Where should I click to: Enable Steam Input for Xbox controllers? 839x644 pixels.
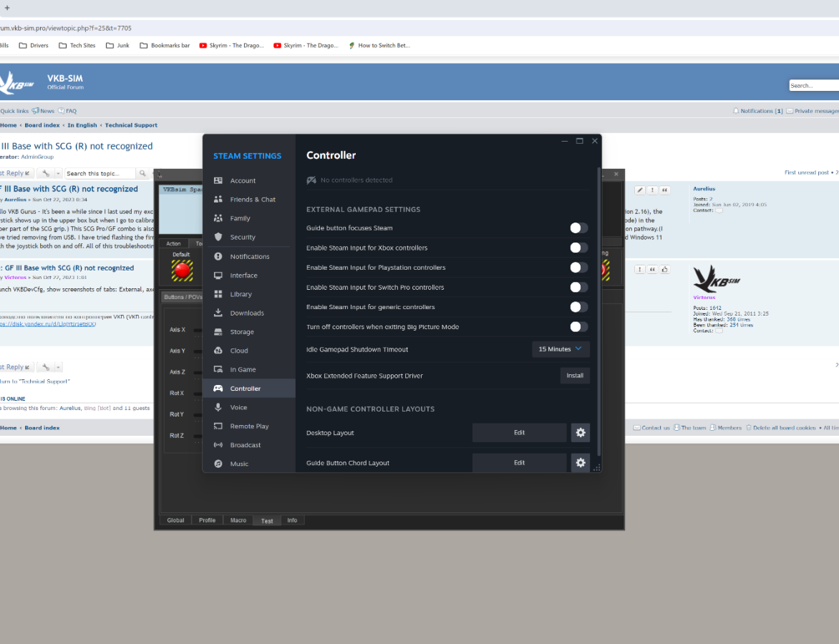[578, 248]
